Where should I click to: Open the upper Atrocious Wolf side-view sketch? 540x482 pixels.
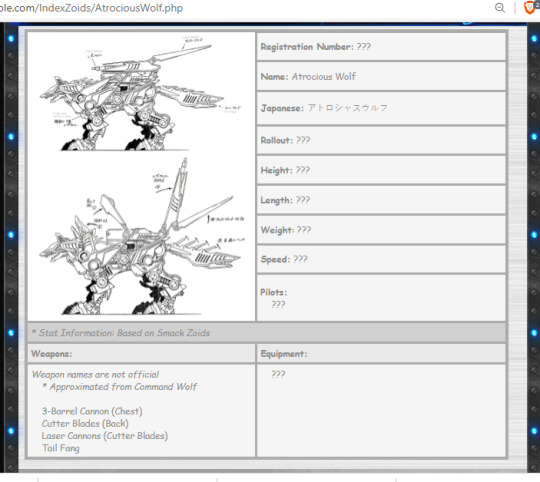(x=141, y=94)
